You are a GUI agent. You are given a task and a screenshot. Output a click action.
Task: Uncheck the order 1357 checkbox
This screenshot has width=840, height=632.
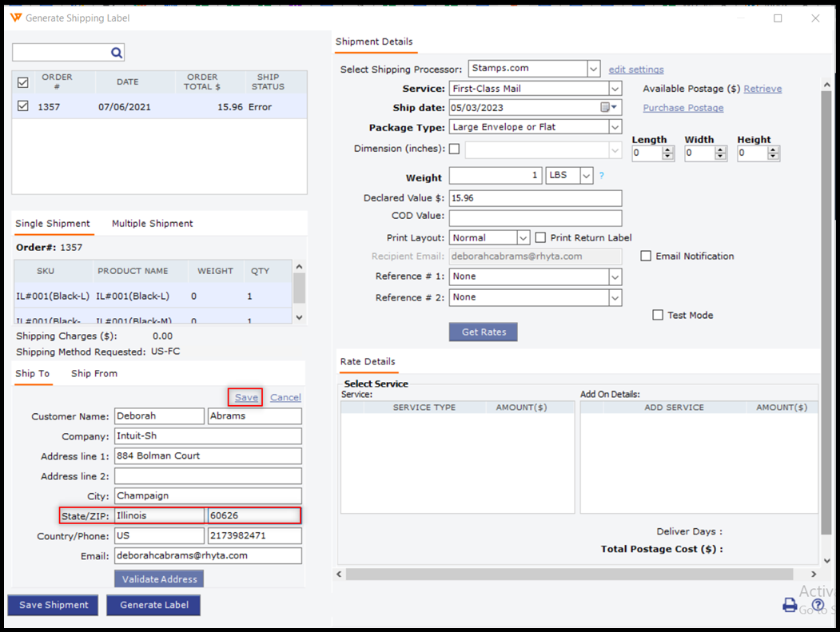pyautogui.click(x=22, y=106)
